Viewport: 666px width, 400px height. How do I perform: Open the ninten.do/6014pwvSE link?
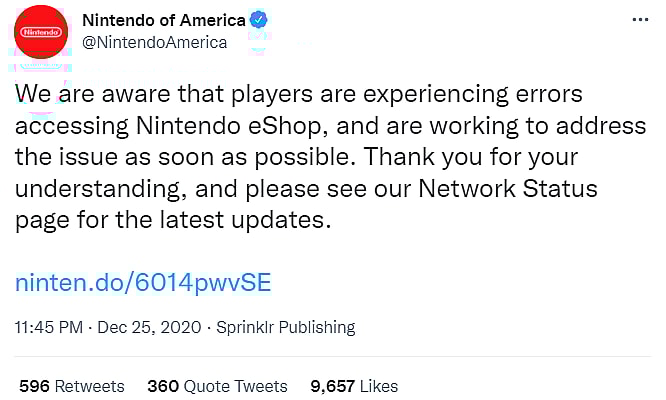pos(143,283)
